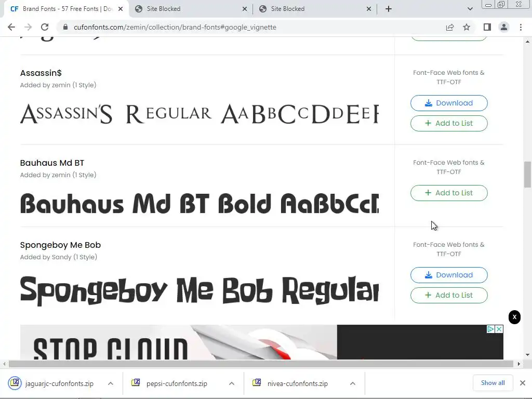The width and height of the screenshot is (532, 399).
Task: Click the horizontal scrollbar left arrow
Action: (4, 364)
